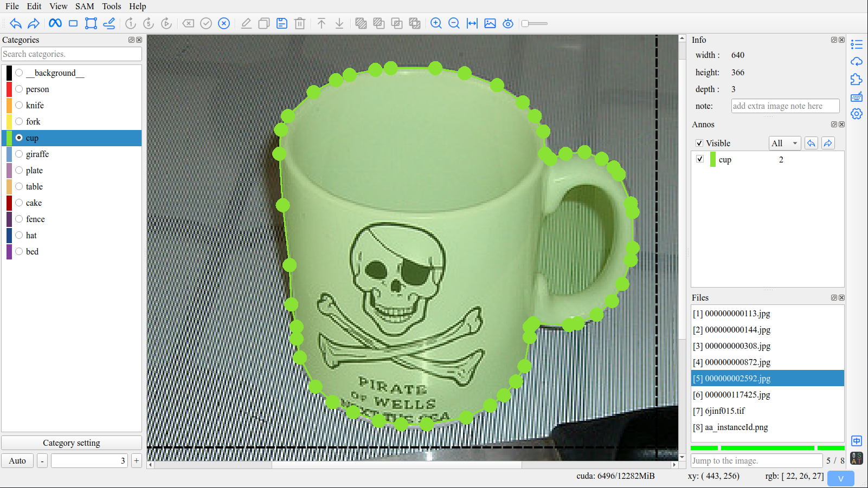Go to the next image with the toolbar forward arrow
The image size is (868, 488).
click(34, 23)
